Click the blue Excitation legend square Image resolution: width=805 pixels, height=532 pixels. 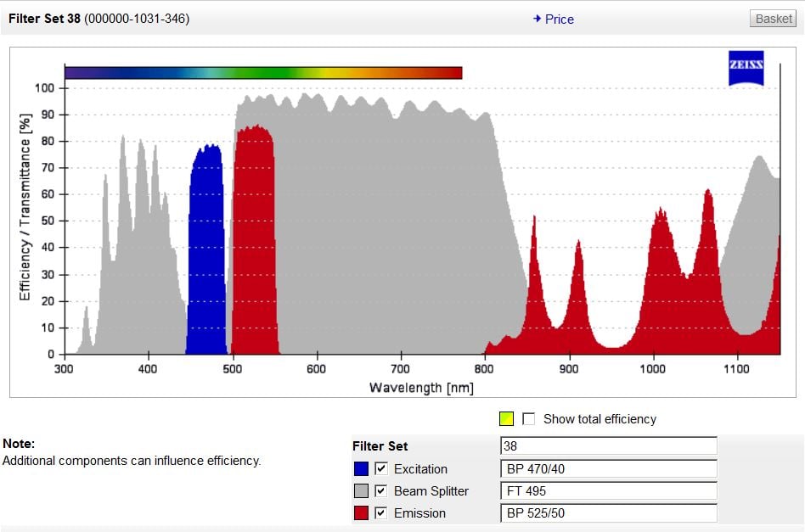(x=361, y=468)
